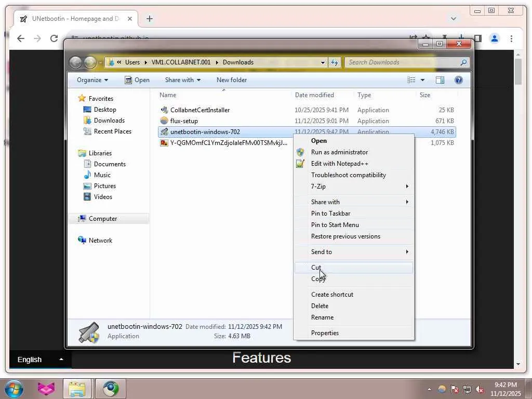Image resolution: width=532 pixels, height=399 pixels.
Task: Expand the address bar history dropdown
Action: click(323, 62)
